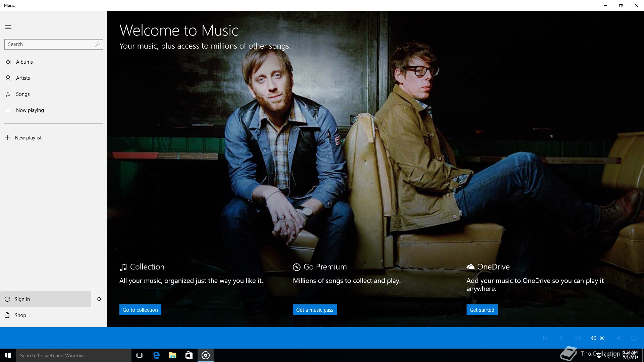This screenshot has height=362, width=644.
Task: Minimize the Music window
Action: (x=605, y=5)
